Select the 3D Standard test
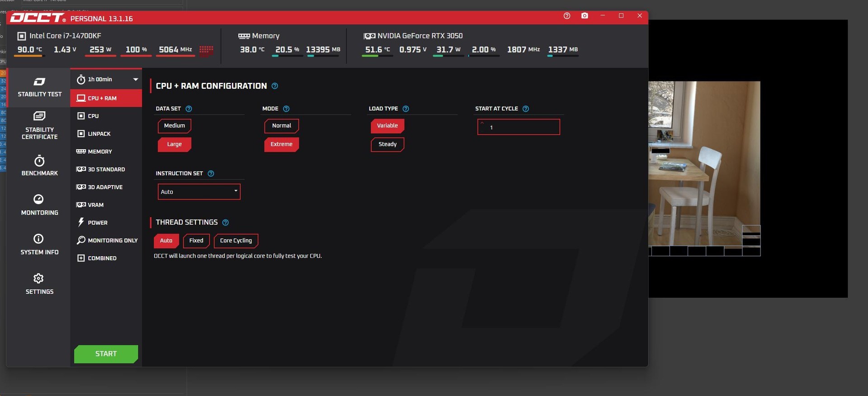 pyautogui.click(x=106, y=169)
